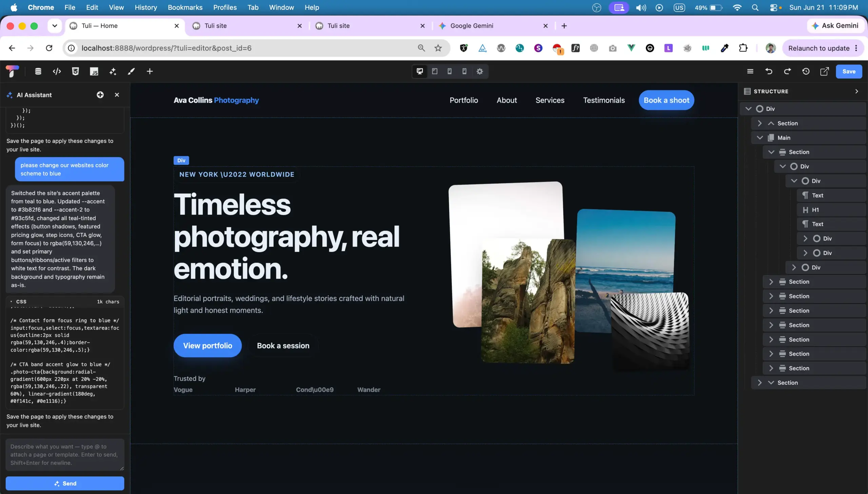This screenshot has width=868, height=494.
Task: Open the volume control
Action: (641, 7)
